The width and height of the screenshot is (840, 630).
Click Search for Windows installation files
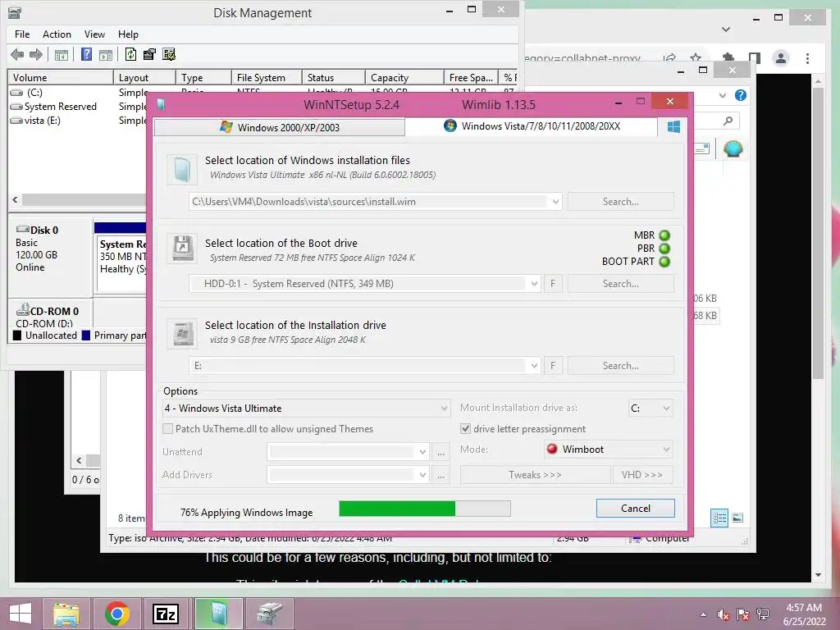click(620, 202)
